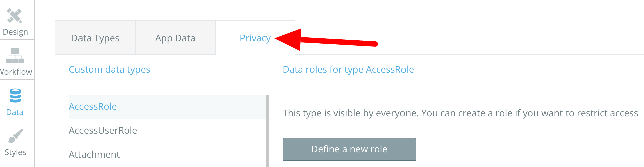Open the Styles paintbrush icon
Image resolution: width=644 pixels, height=167 pixels.
click(15, 136)
